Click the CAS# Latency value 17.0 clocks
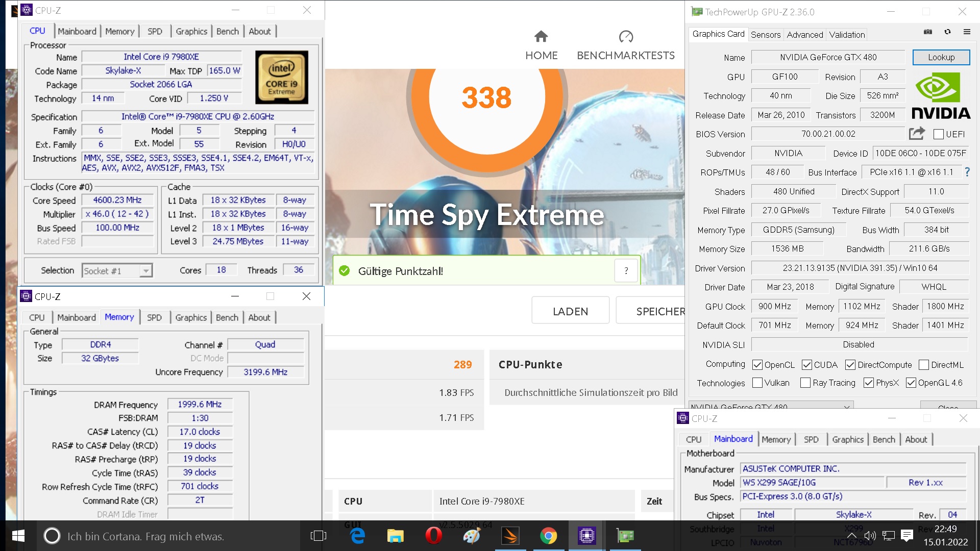980x551 pixels. point(200,432)
